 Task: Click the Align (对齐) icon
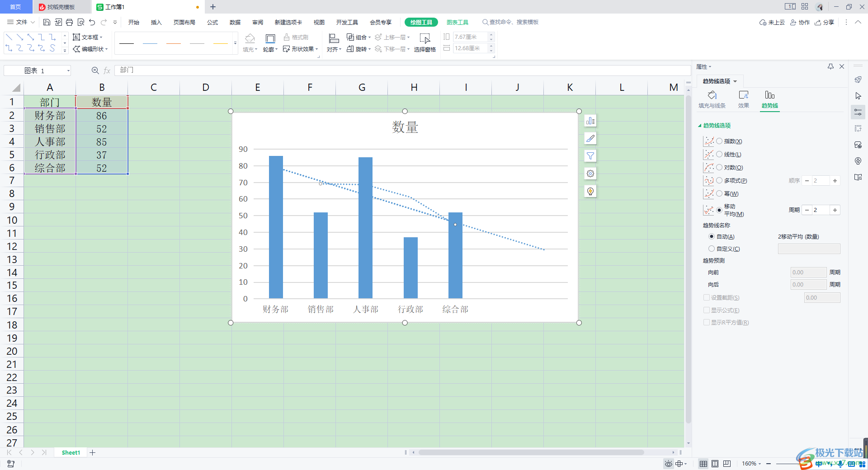pyautogui.click(x=334, y=38)
